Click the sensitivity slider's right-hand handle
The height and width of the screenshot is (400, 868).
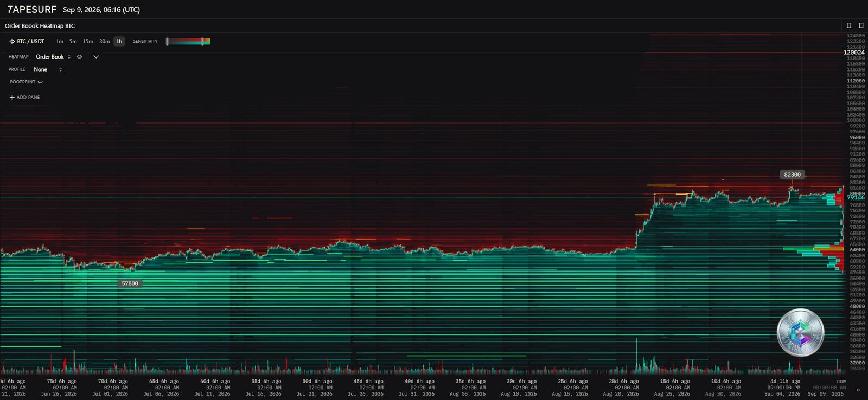pyautogui.click(x=202, y=41)
